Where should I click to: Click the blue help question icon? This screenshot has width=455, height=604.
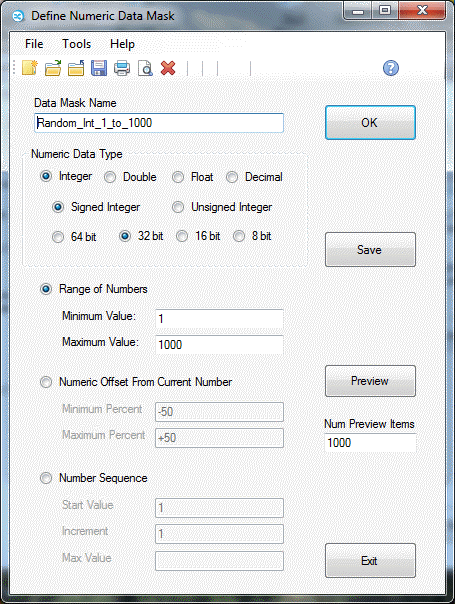click(x=391, y=68)
